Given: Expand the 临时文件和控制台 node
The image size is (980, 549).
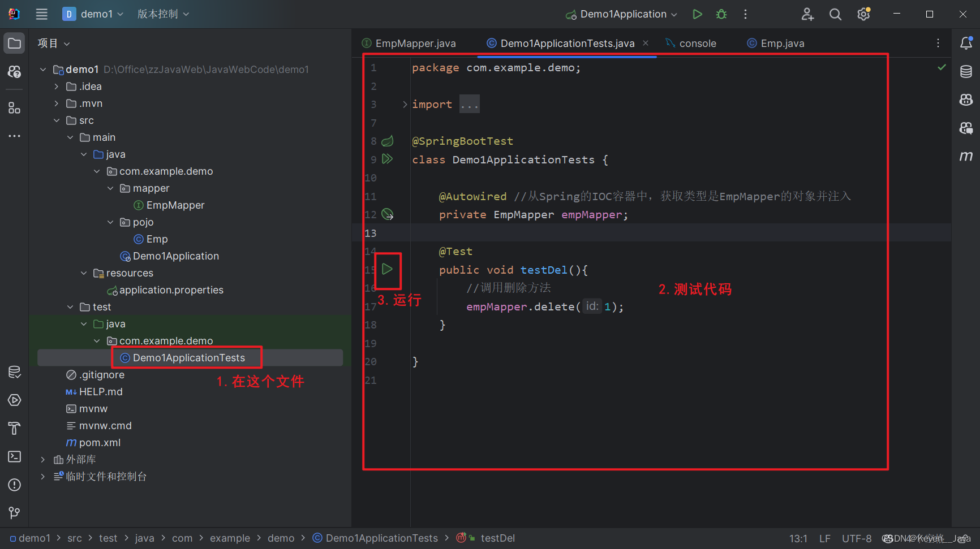Looking at the screenshot, I should [x=42, y=477].
